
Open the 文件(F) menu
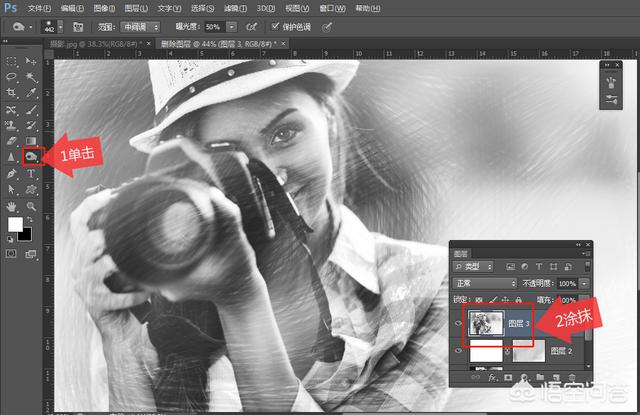(x=40, y=7)
